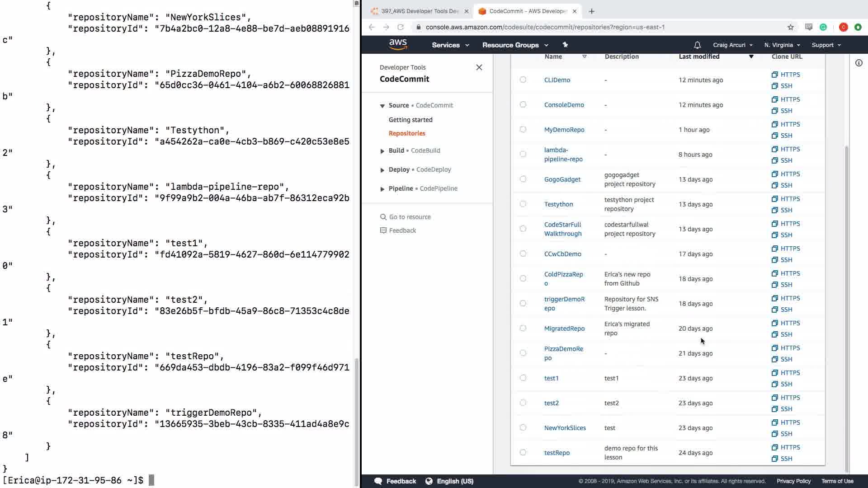
Task: Close the Developer Tools side panel
Action: (x=479, y=67)
